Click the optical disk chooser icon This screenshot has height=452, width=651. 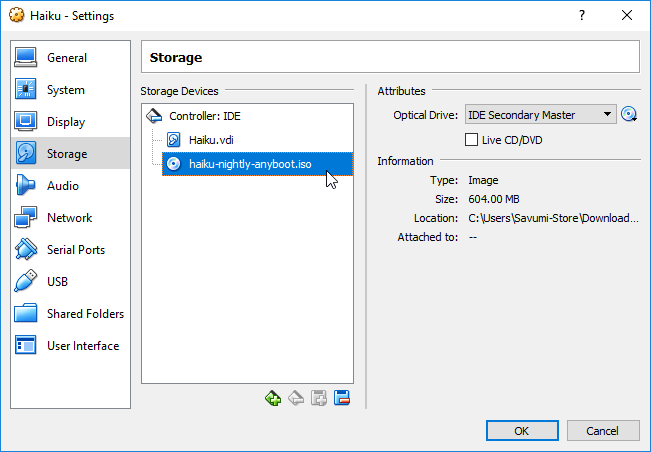pos(629,115)
